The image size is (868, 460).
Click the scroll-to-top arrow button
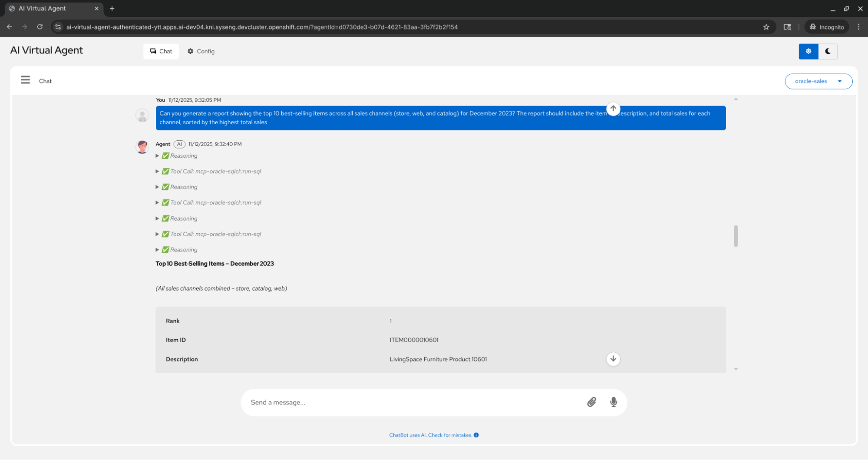click(x=613, y=109)
